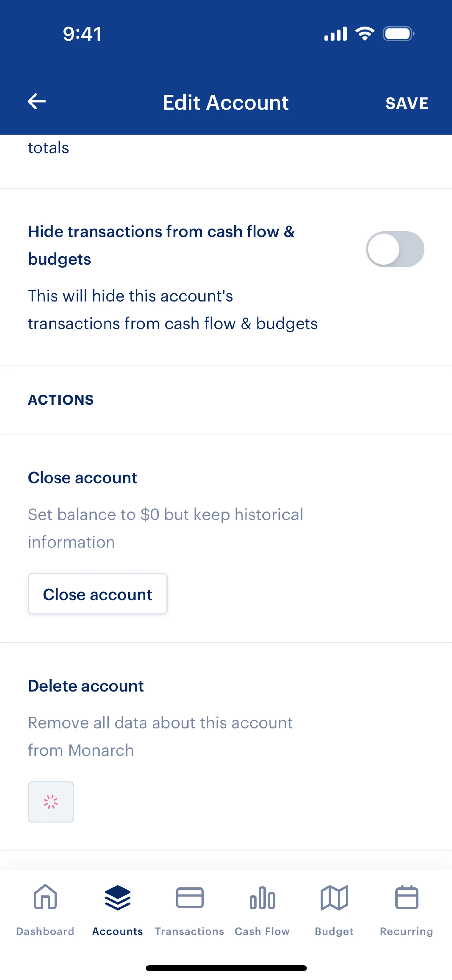Tap the Edit Account title
Viewport: 452px width, 980px height.
coord(226,102)
